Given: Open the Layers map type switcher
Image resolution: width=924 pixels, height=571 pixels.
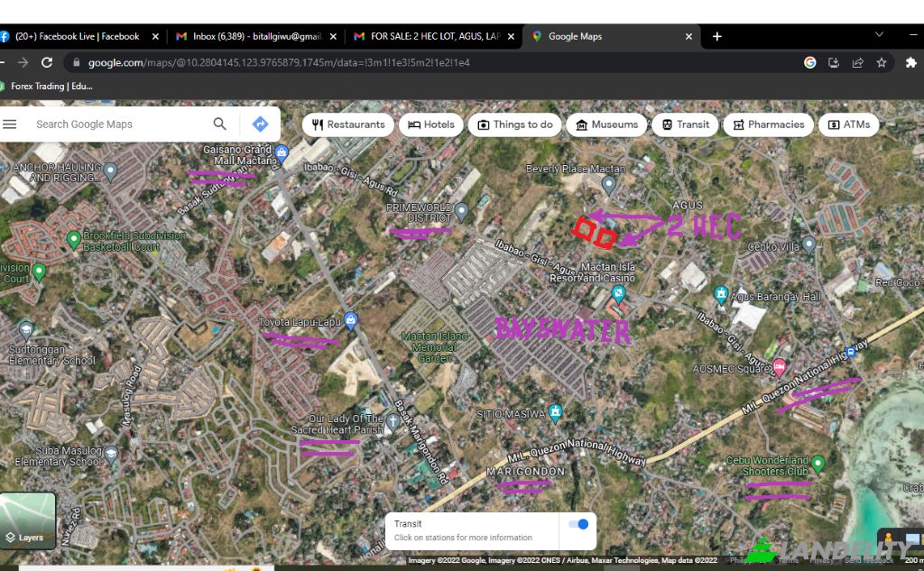Looking at the screenshot, I should coord(27,521).
